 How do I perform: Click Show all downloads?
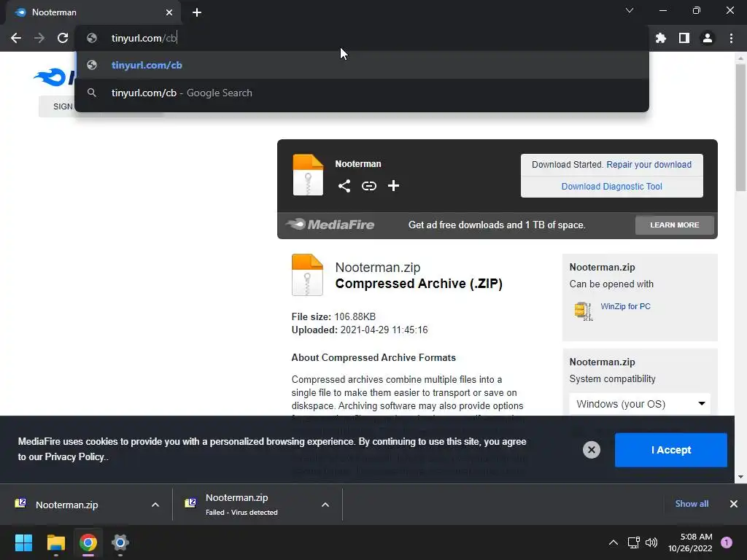point(692,504)
